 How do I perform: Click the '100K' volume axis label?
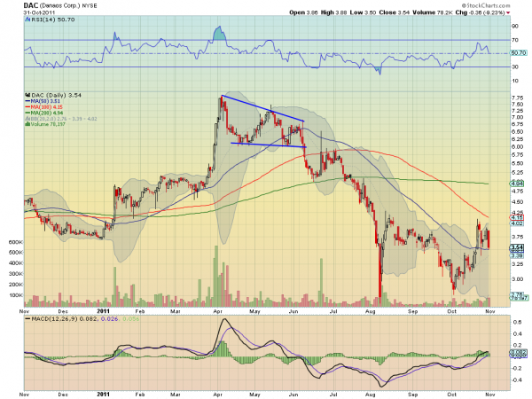(x=16, y=295)
